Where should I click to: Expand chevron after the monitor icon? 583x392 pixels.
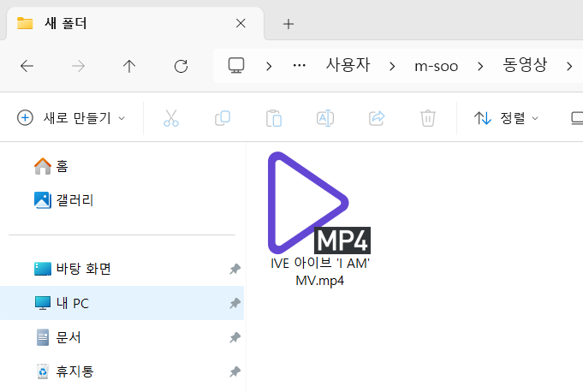(x=269, y=67)
